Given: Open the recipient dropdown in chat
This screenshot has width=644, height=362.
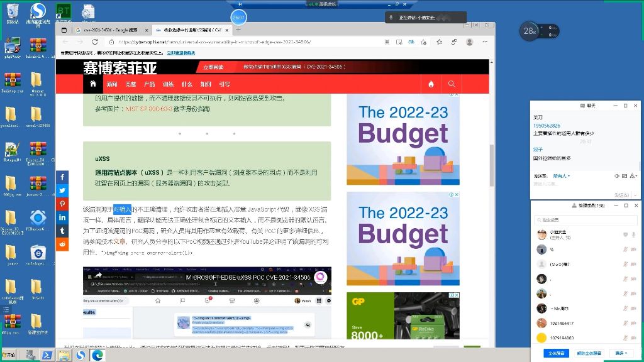Looking at the screenshot, I should point(562,176).
